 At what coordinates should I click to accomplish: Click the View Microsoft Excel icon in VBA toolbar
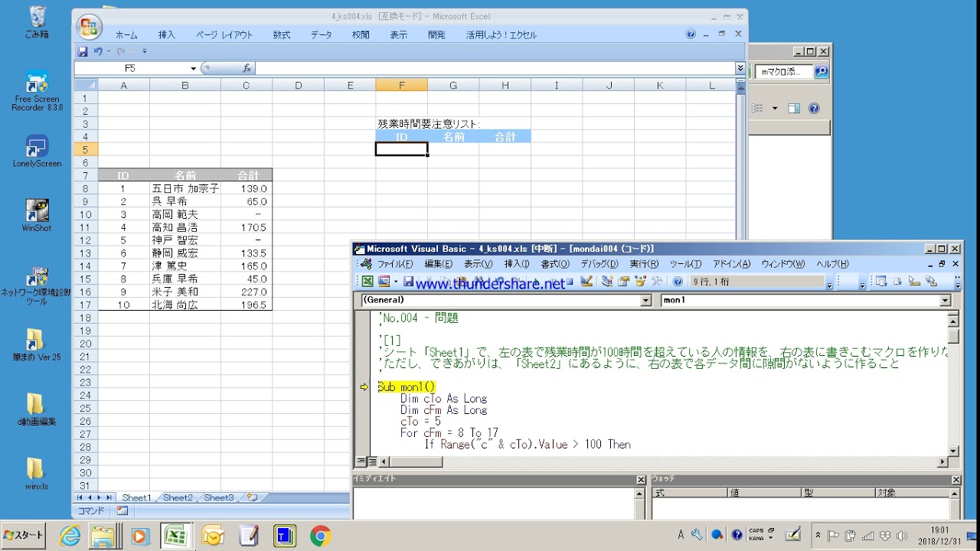click(x=367, y=282)
